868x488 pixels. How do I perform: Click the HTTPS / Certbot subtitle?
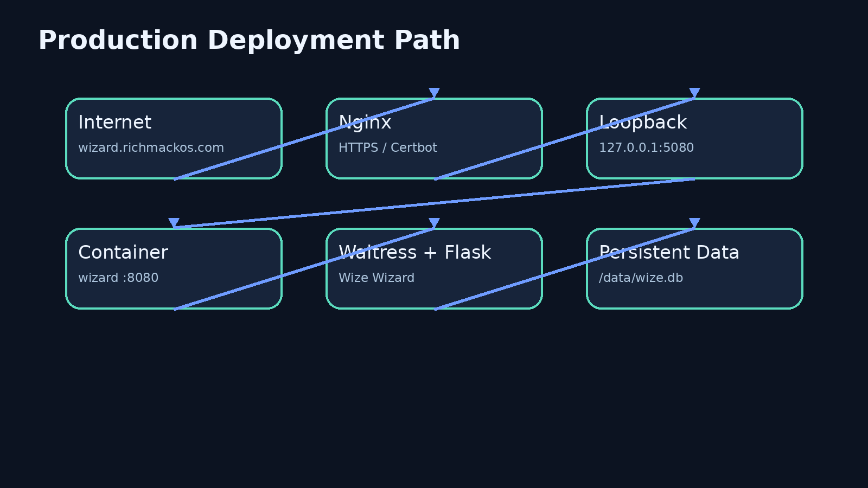(387, 147)
